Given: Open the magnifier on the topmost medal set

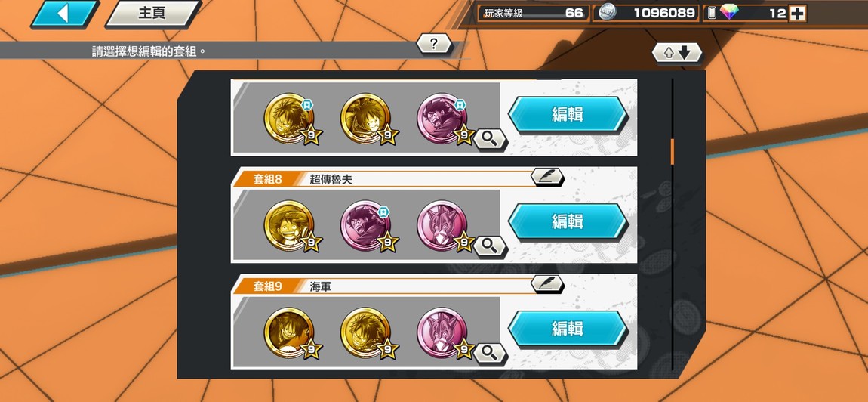Looking at the screenshot, I should [489, 138].
